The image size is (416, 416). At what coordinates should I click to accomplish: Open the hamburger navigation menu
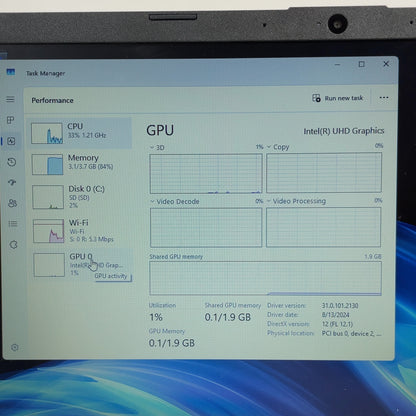(x=10, y=99)
